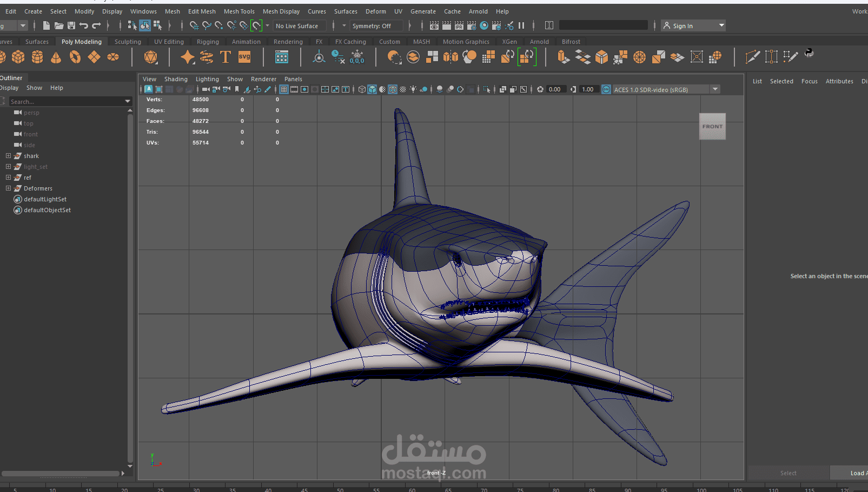Create polygon text with the T icon
This screenshot has width=868, height=492.
tap(226, 57)
